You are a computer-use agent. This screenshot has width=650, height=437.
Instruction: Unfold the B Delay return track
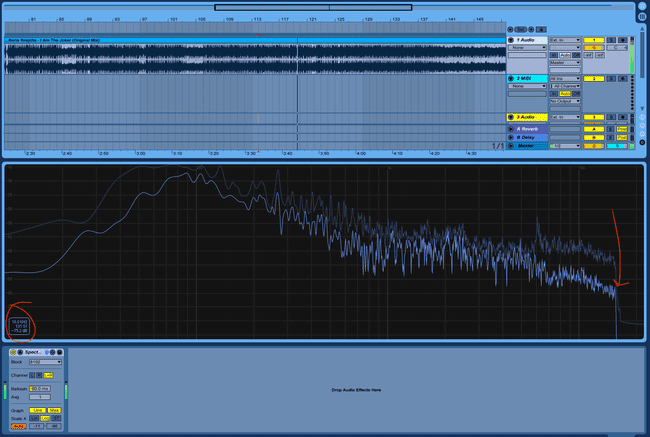tap(511, 137)
